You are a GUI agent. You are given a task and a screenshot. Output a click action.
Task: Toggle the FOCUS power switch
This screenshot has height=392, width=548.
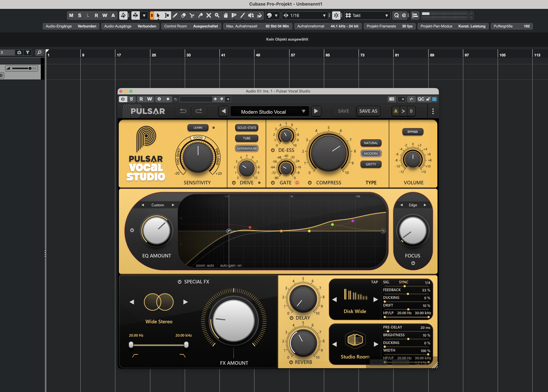[413, 263]
